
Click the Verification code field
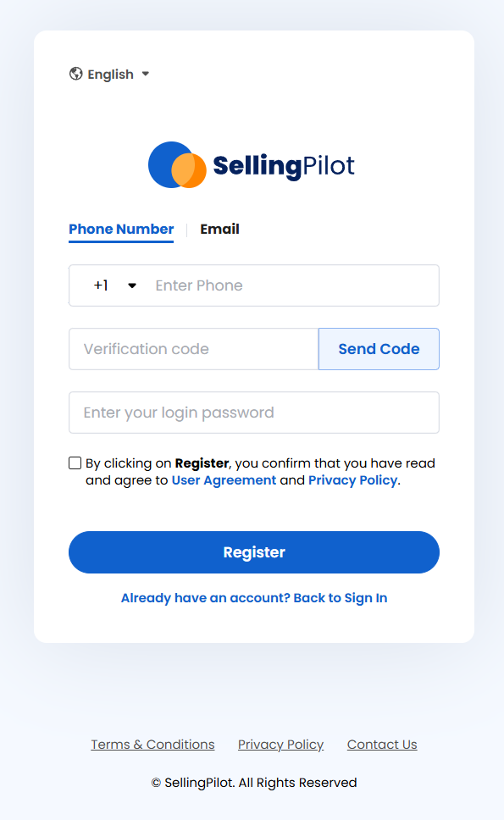(194, 349)
